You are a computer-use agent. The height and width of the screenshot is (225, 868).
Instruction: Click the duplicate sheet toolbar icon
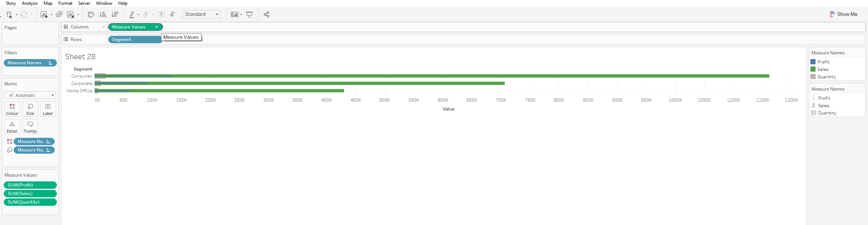pos(59,14)
